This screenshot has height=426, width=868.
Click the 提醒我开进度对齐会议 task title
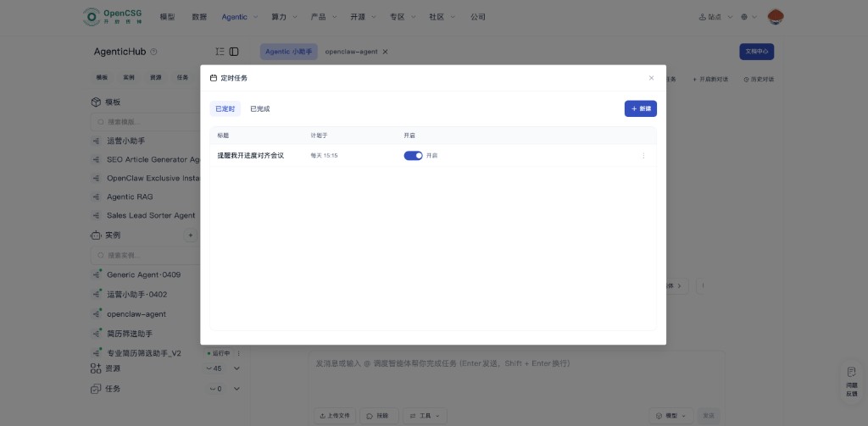pyautogui.click(x=250, y=156)
